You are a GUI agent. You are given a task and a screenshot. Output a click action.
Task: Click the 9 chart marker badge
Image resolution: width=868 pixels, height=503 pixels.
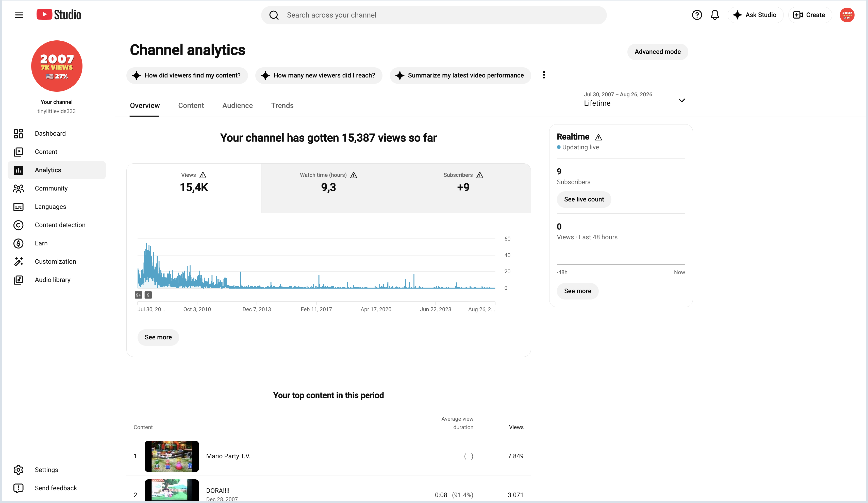tap(148, 295)
